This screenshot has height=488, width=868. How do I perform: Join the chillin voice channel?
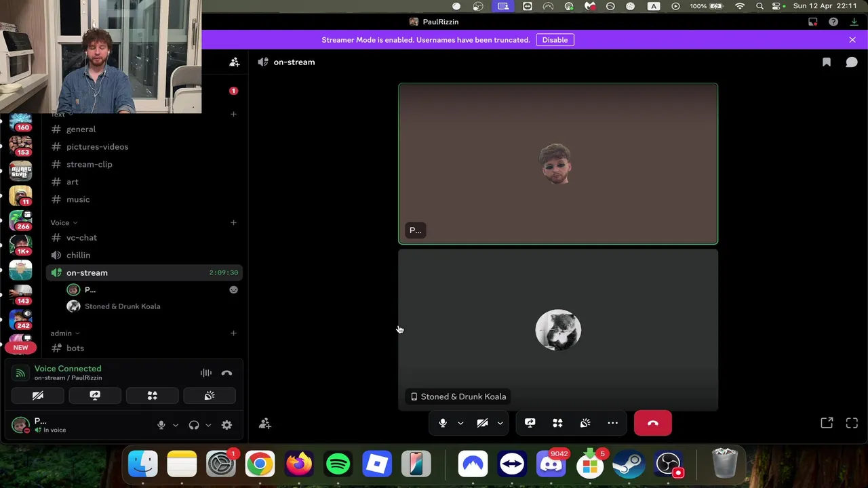point(143,255)
